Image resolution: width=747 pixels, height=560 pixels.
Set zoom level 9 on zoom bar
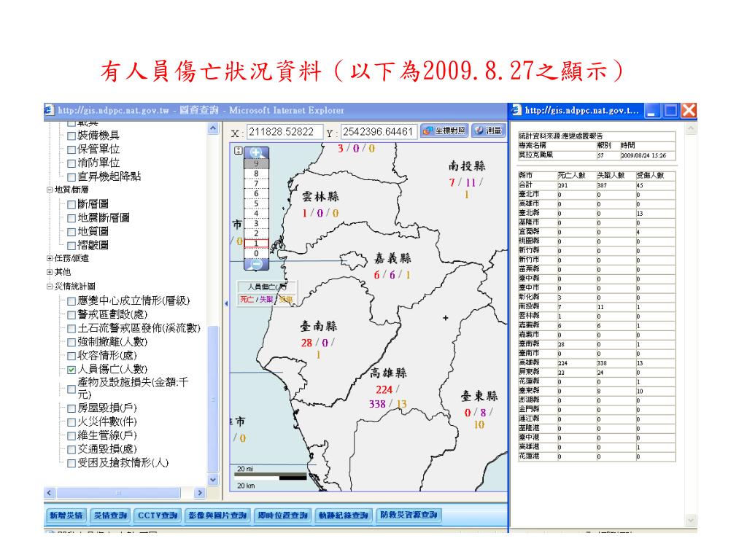click(x=256, y=163)
